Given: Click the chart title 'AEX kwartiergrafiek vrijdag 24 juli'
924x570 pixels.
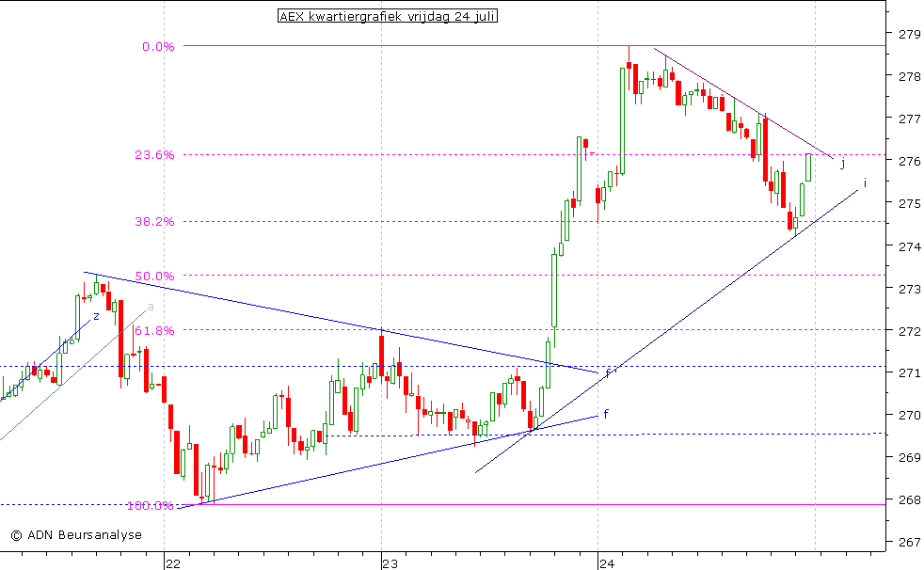Looking at the screenshot, I should 387,16.
